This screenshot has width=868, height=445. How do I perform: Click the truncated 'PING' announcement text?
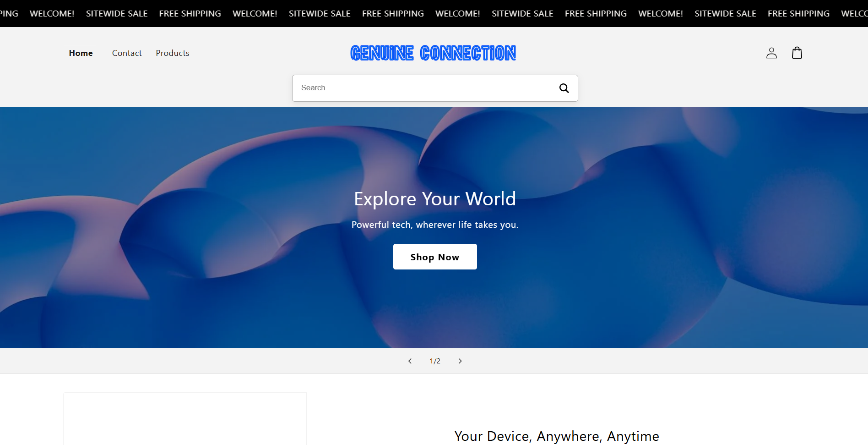click(9, 14)
